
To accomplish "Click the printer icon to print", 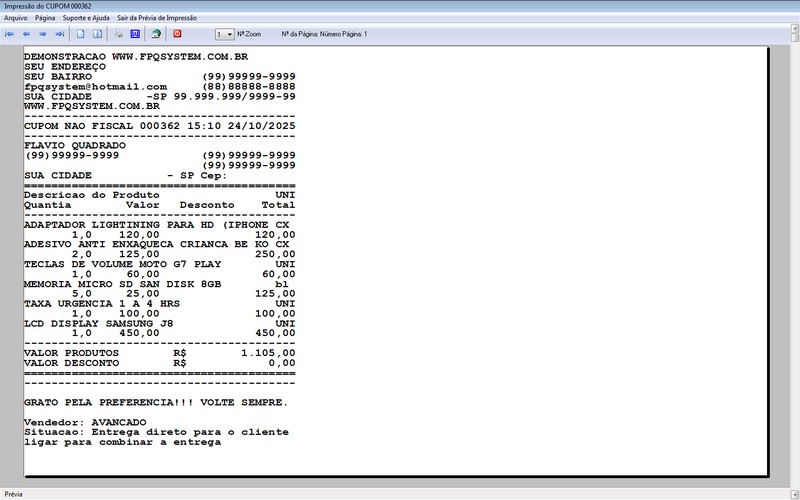I will [118, 34].
